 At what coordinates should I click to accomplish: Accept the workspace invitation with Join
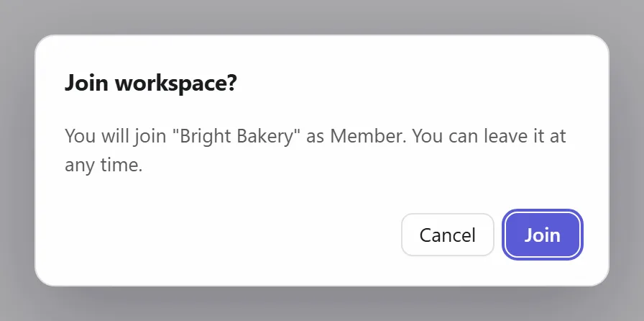click(542, 235)
